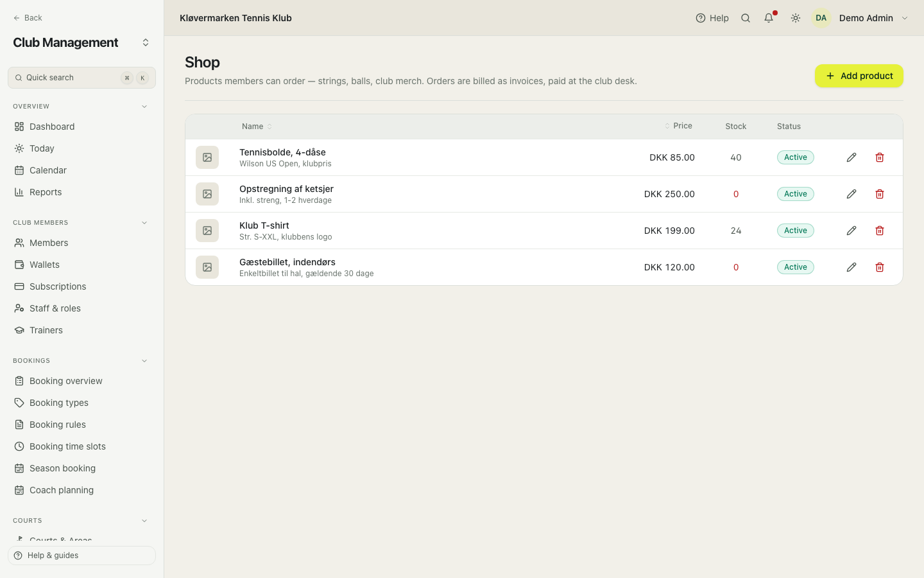Click the trash icon for Klub T-shirt
The width and height of the screenshot is (924, 578).
(x=880, y=231)
